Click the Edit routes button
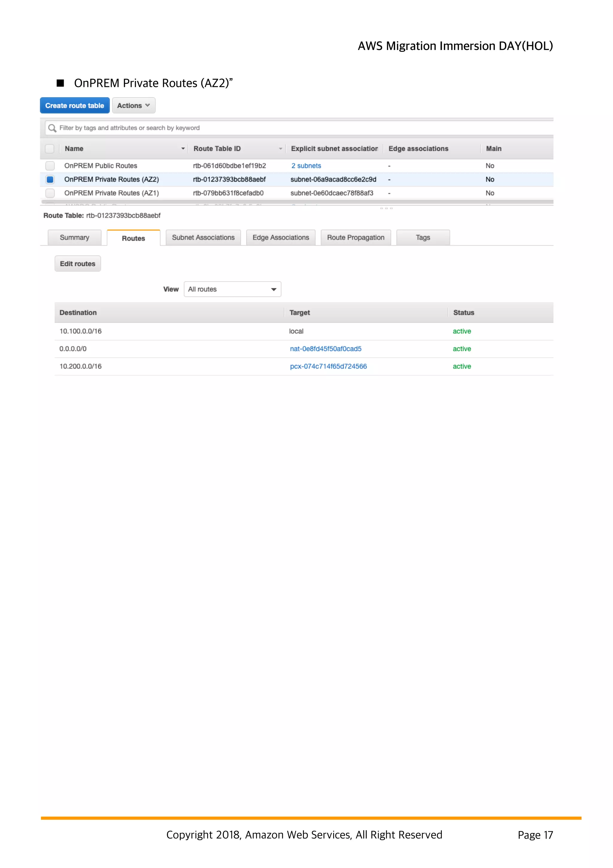The width and height of the screenshot is (613, 868). click(78, 264)
